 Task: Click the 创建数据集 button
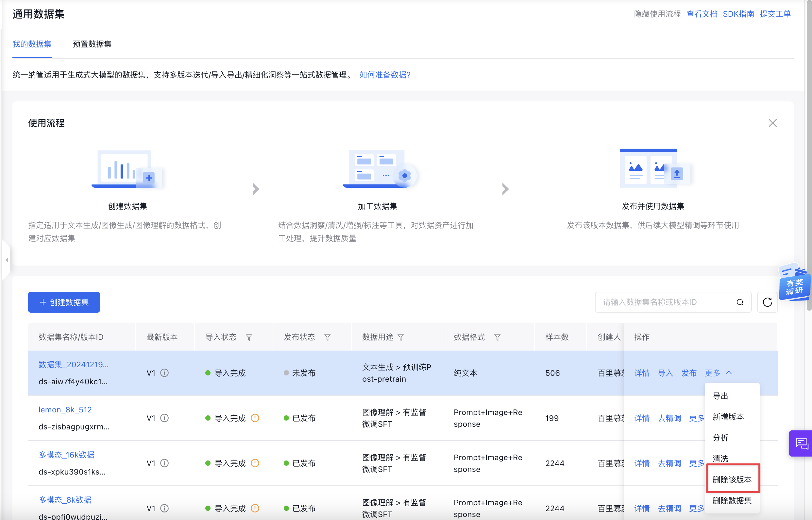(64, 302)
